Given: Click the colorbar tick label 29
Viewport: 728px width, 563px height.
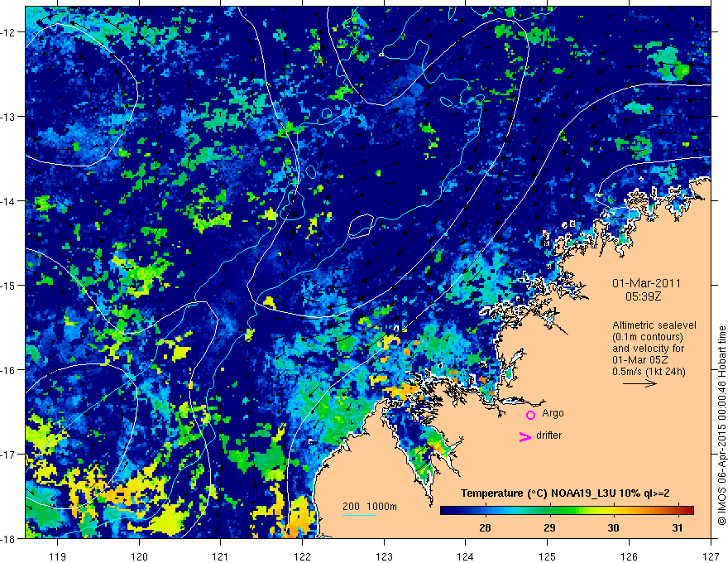Looking at the screenshot, I should (x=549, y=527).
